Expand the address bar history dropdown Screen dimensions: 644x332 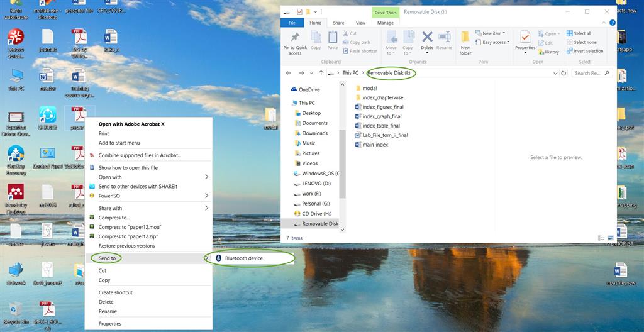point(555,73)
